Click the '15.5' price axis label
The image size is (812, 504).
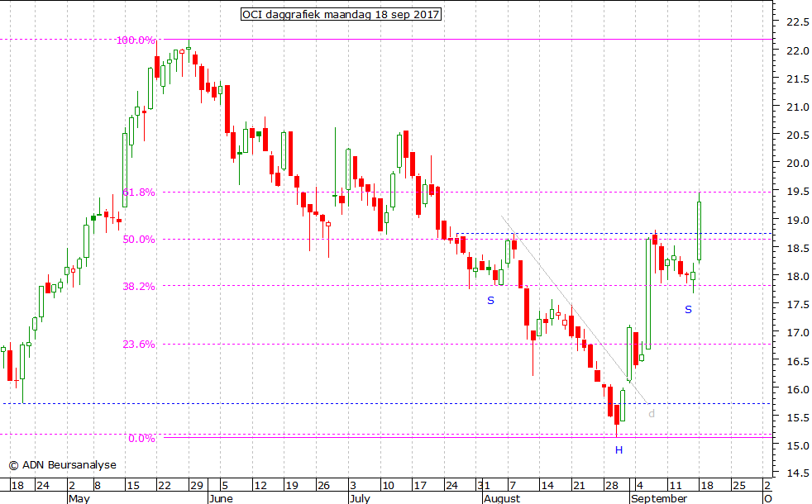click(797, 417)
